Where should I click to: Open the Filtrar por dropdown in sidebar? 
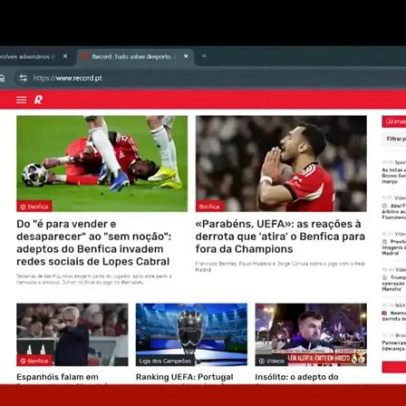[x=394, y=139]
